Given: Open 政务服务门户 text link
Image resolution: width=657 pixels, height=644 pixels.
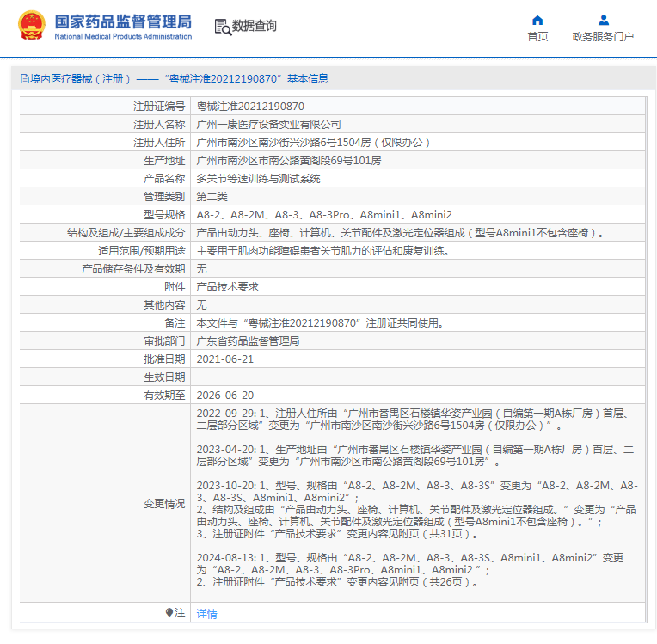Looking at the screenshot, I should 603,37.
